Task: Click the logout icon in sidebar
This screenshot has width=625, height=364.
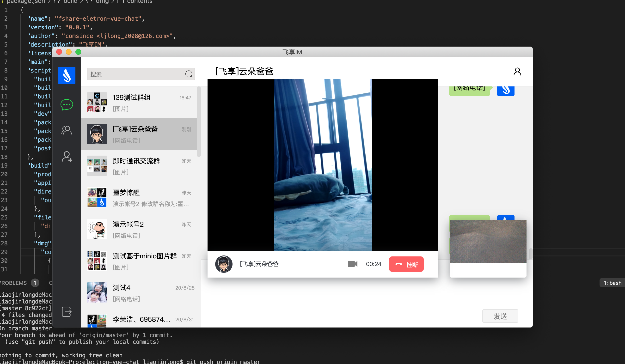Action: (67, 312)
